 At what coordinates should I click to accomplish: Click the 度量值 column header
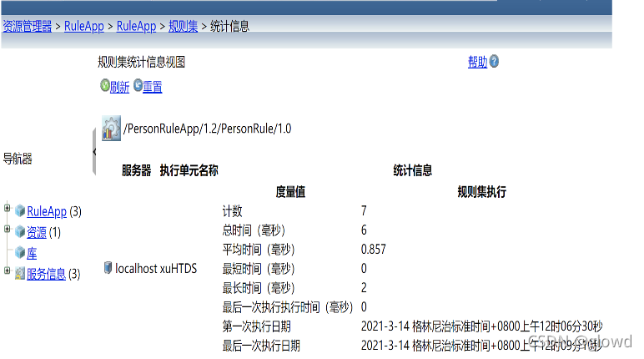[290, 192]
